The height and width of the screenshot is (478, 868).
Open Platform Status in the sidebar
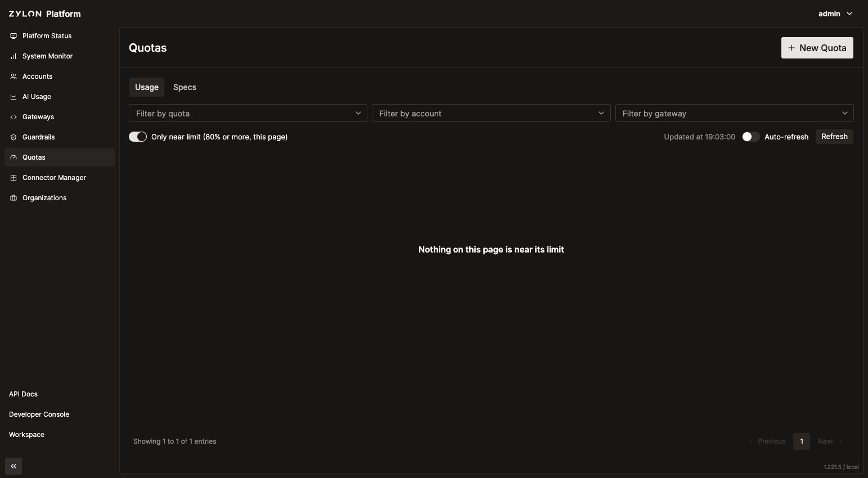tap(60, 36)
